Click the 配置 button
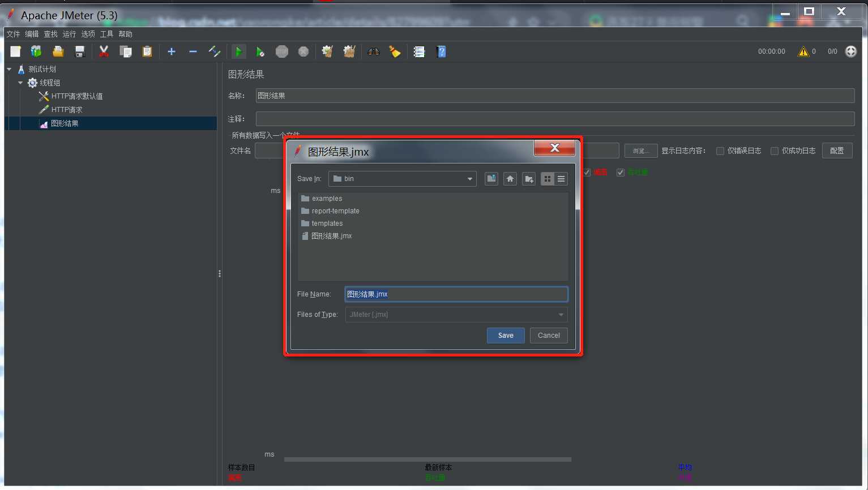Image resolution: width=868 pixels, height=490 pixels. pos(837,151)
